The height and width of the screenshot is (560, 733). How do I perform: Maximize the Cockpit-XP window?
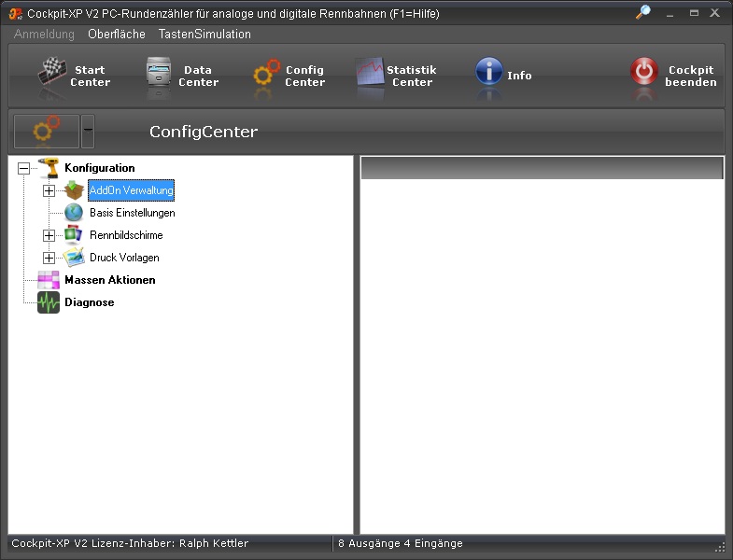pos(694,13)
